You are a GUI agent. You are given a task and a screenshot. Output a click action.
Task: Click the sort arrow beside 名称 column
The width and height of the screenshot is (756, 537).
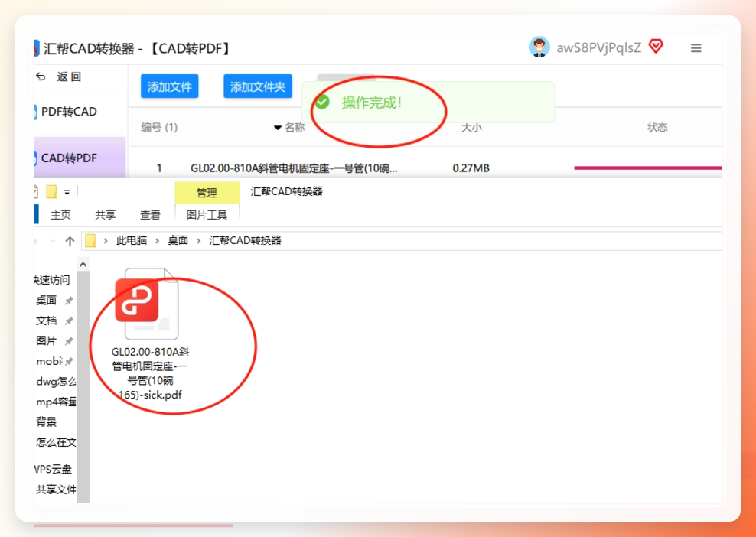click(x=277, y=128)
